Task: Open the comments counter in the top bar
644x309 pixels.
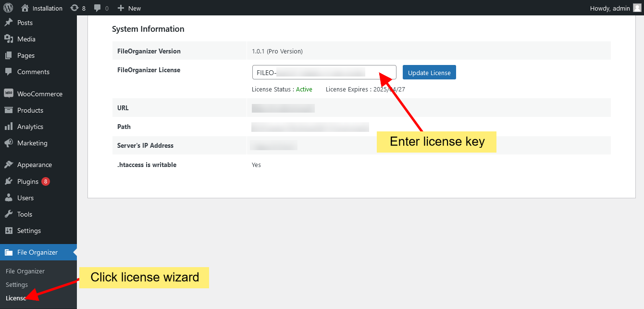Action: tap(99, 8)
